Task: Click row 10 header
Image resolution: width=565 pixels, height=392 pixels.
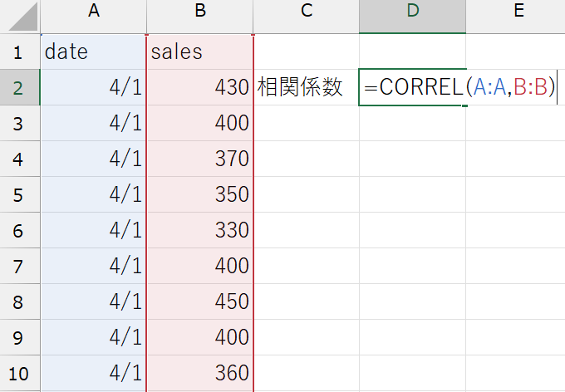Action: [19, 373]
